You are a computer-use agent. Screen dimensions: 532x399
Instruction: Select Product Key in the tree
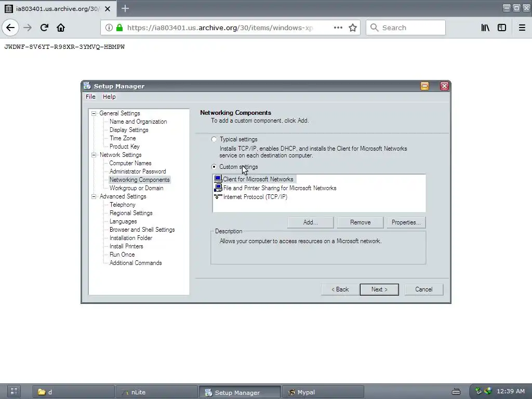[x=125, y=147]
